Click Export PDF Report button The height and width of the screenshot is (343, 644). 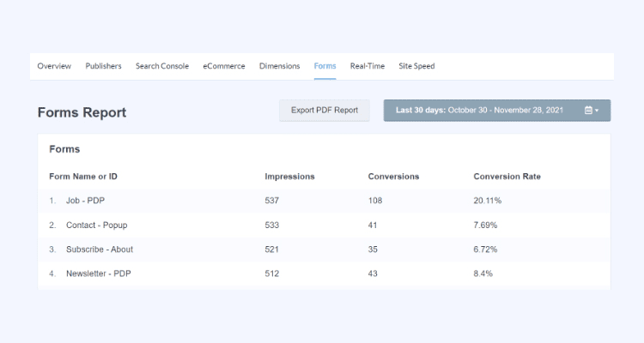click(325, 111)
